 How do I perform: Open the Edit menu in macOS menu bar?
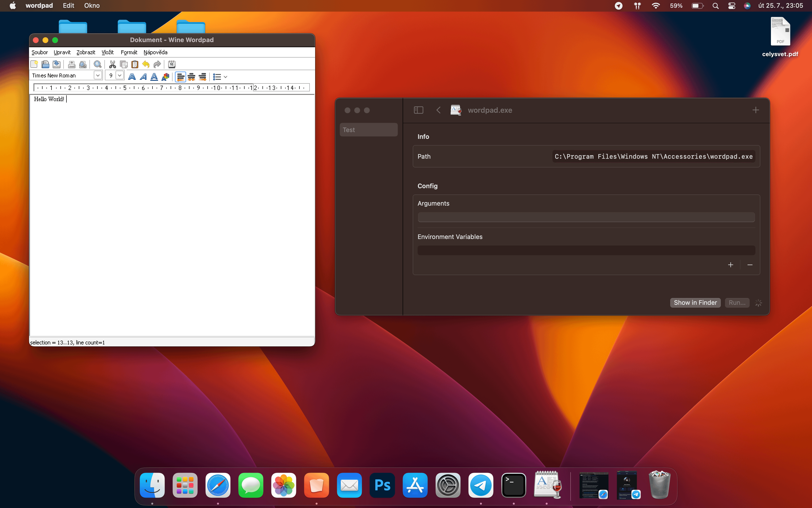pos(68,5)
